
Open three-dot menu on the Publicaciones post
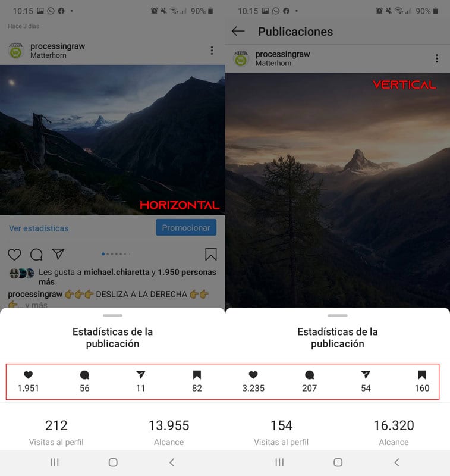(x=437, y=58)
